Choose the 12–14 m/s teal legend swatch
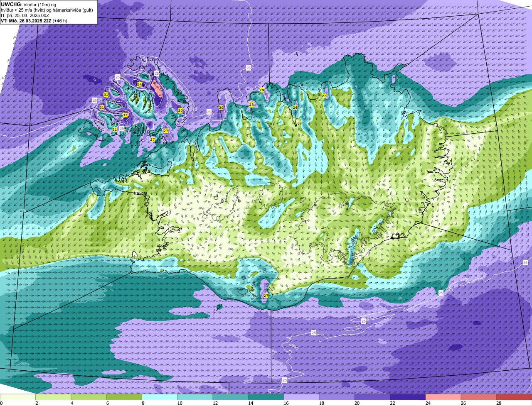 (231, 397)
